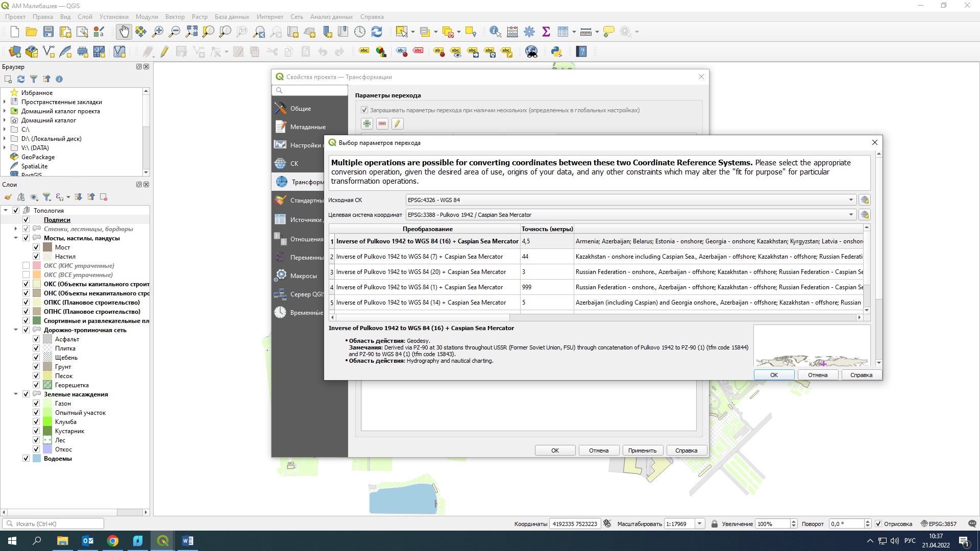Enable the ОКС (КИС утраченные) layer checkbox
Viewport: 980px width, 551px height.
click(26, 266)
